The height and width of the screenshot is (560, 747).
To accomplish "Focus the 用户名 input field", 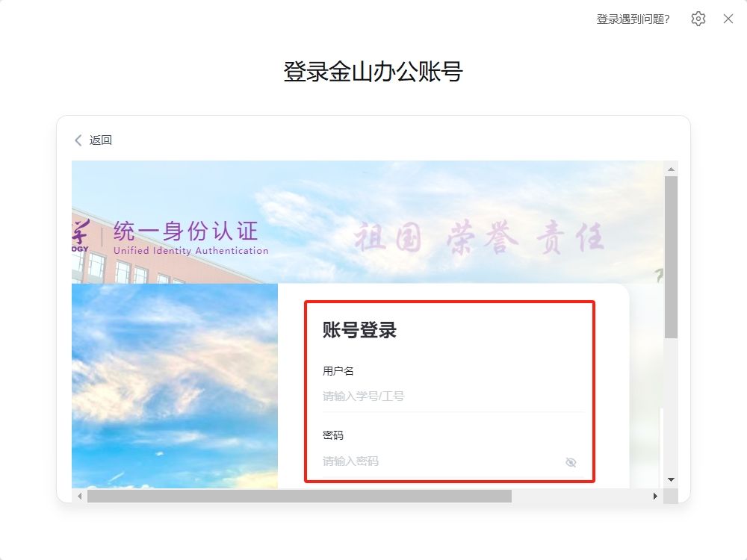I will click(x=453, y=396).
